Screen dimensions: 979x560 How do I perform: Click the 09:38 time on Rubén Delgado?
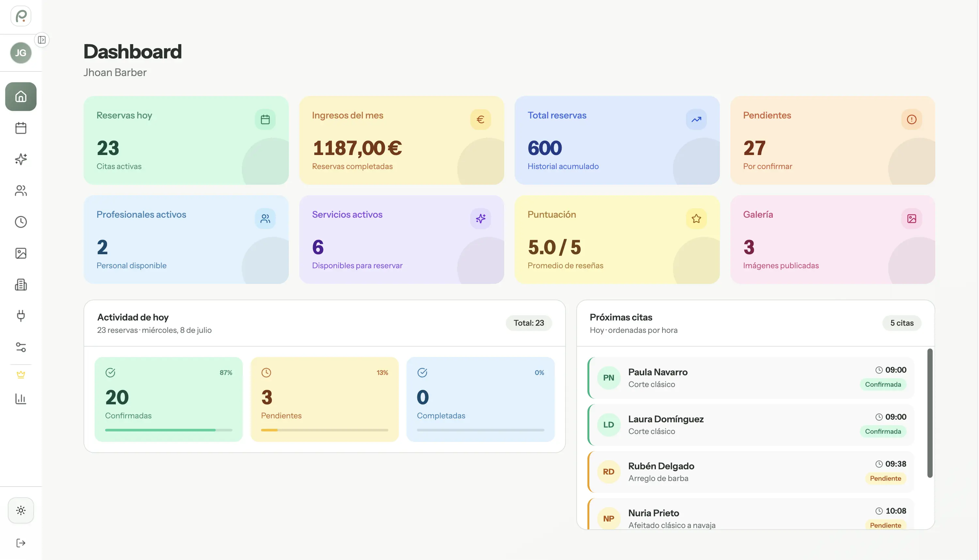point(895,464)
